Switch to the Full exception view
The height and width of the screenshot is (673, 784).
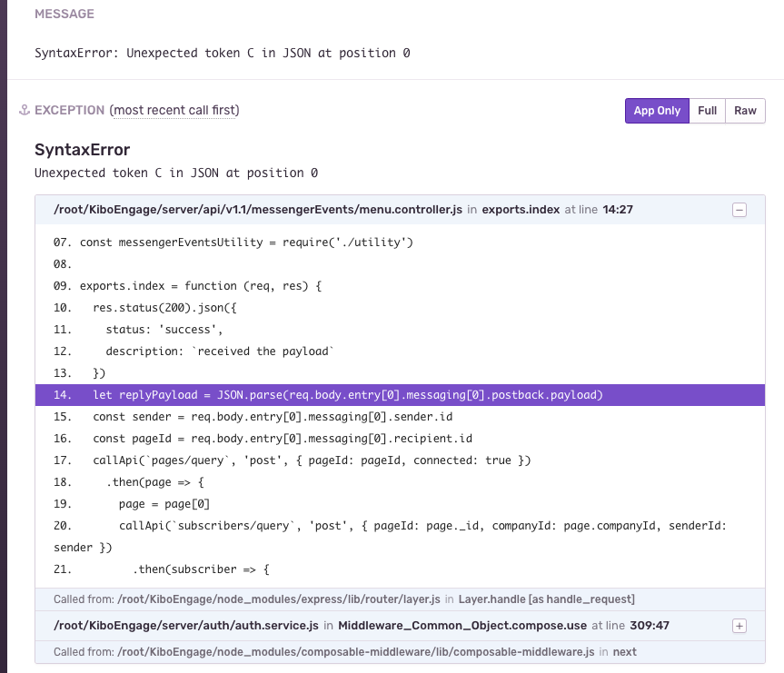coord(710,110)
